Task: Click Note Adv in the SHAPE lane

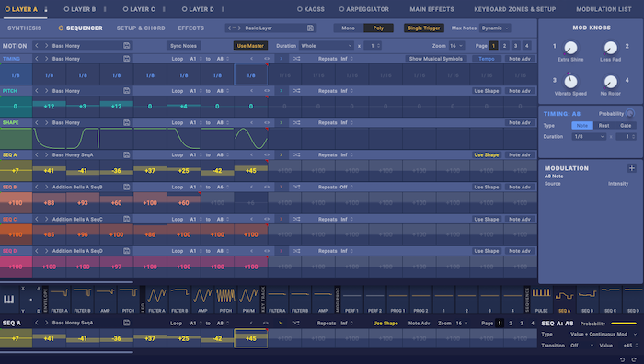Action: pyautogui.click(x=520, y=122)
